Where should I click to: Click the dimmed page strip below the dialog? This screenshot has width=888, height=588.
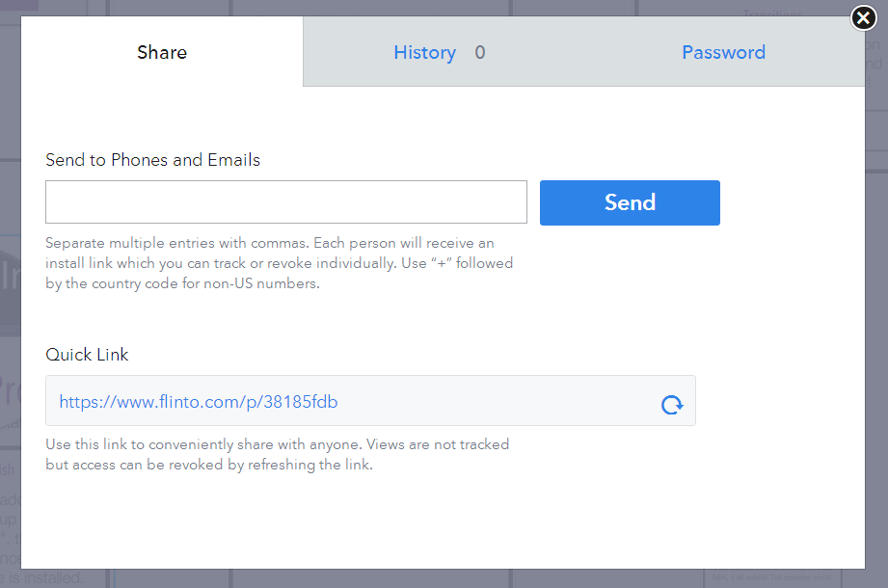(444, 579)
